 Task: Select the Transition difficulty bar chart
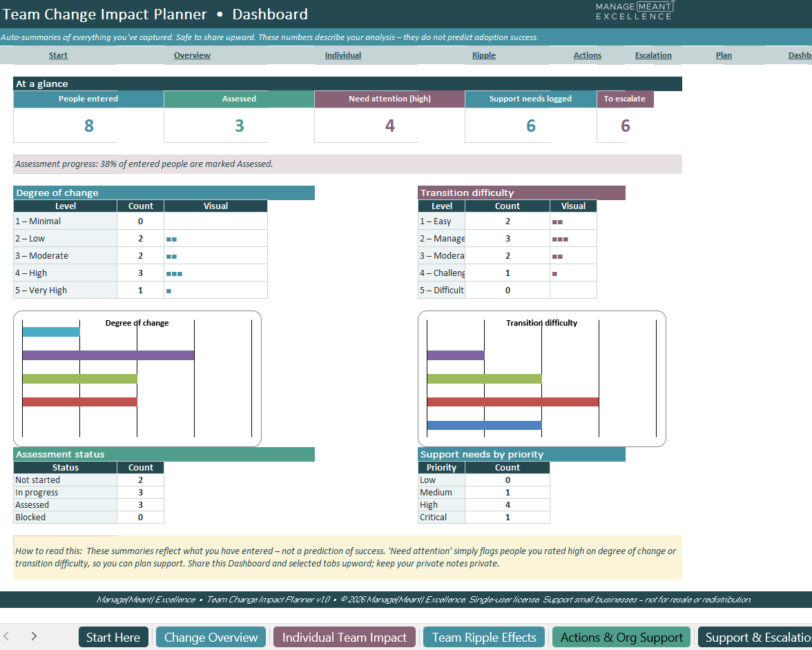click(541, 379)
